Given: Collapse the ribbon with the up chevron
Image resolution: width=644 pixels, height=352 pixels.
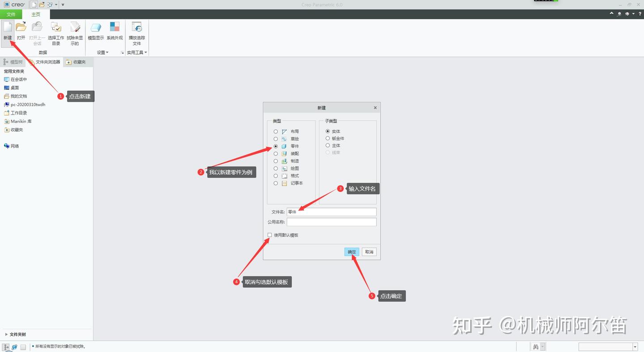Looking at the screenshot, I should coord(612,14).
